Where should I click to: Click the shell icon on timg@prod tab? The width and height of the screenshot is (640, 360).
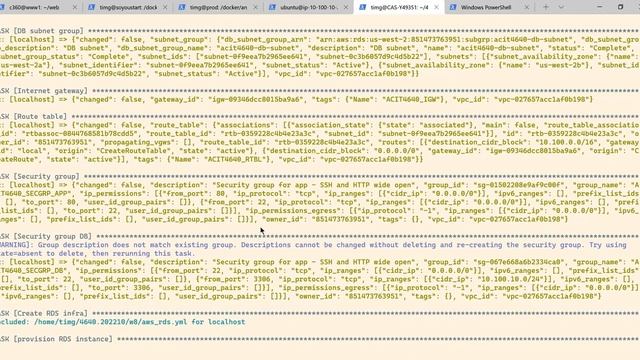[x=182, y=7]
